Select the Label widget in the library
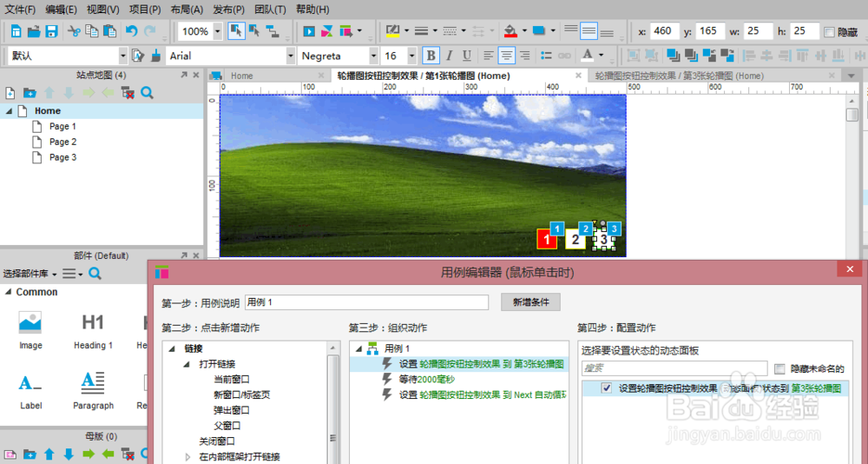Image resolution: width=868 pixels, height=464 pixels. click(31, 391)
